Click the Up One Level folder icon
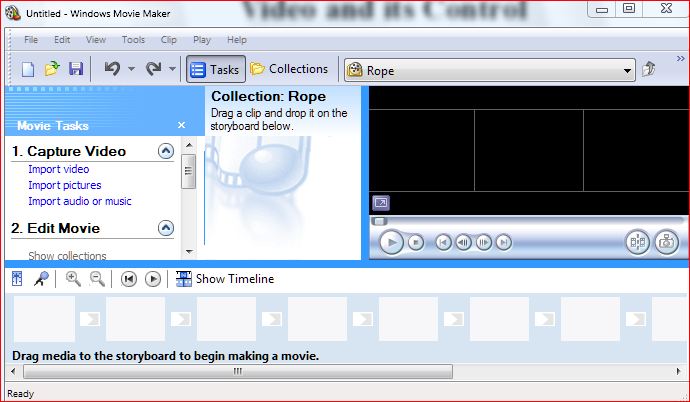This screenshot has width=690, height=402. pos(649,69)
